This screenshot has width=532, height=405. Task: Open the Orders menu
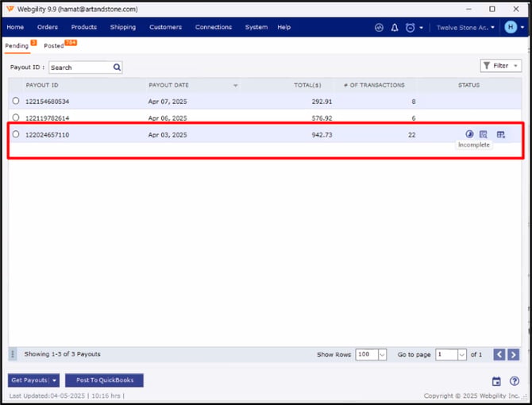48,27
